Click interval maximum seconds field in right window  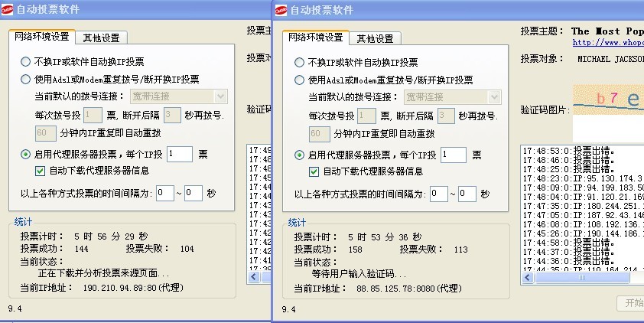point(467,194)
